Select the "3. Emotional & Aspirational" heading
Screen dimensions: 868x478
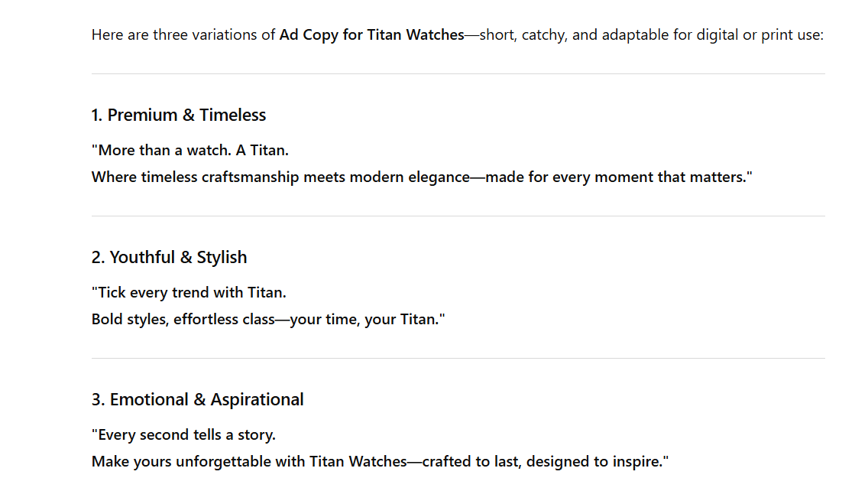pos(197,400)
